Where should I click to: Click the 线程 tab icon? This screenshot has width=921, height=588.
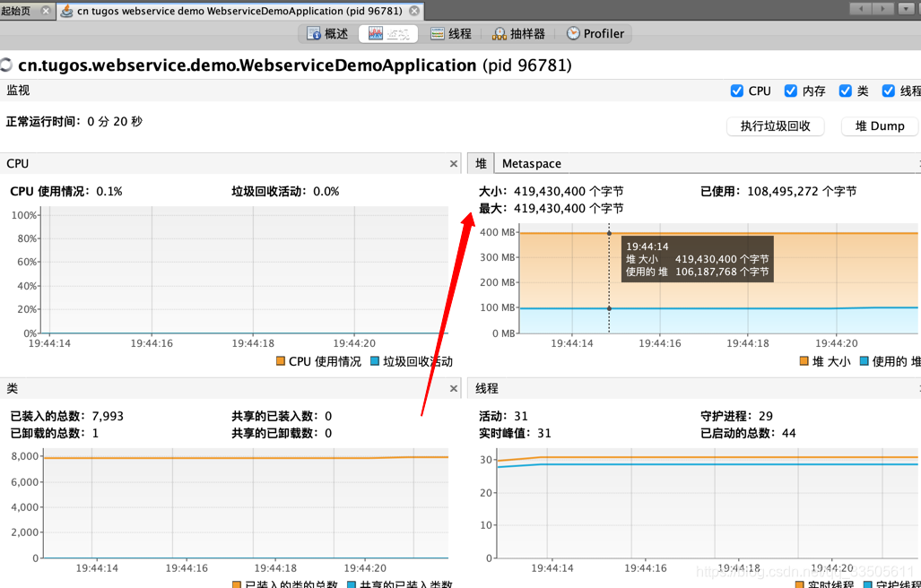437,33
